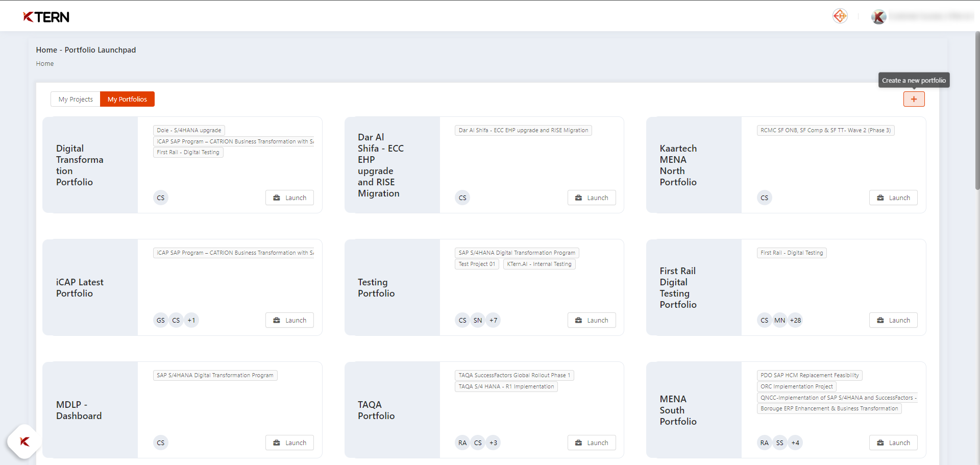The image size is (980, 465).
Task: Click MN avatar in First Rail portfolio
Action: pyautogui.click(x=779, y=320)
